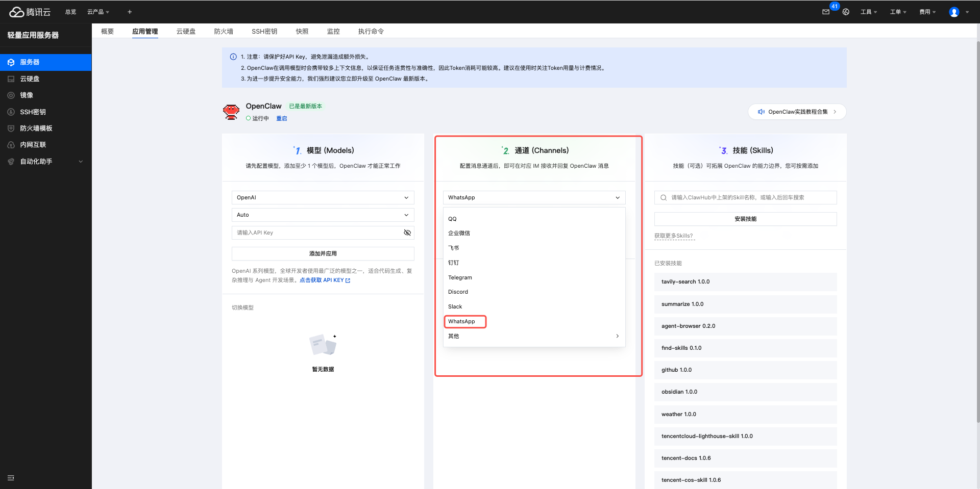Toggle API Key visibility eye icon
Image resolution: width=980 pixels, height=489 pixels.
407,233
